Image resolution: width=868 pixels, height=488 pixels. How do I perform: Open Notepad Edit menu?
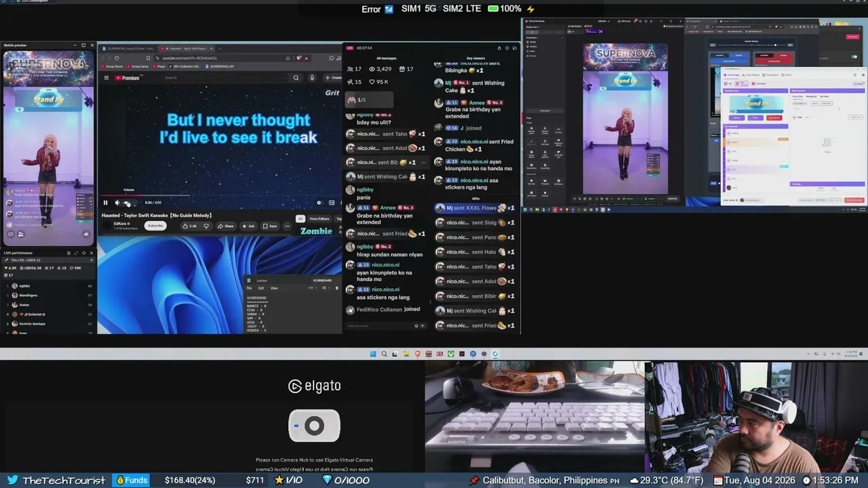click(261, 288)
